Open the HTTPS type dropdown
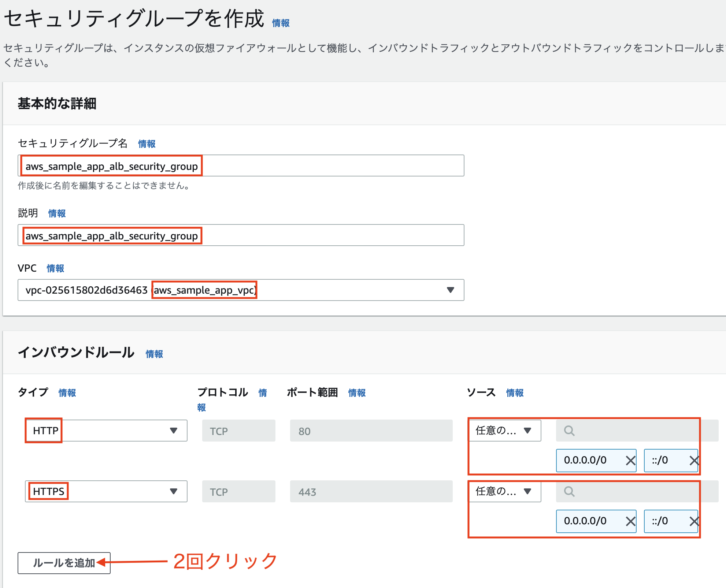Screen dimensions: 726x588 tap(173, 491)
